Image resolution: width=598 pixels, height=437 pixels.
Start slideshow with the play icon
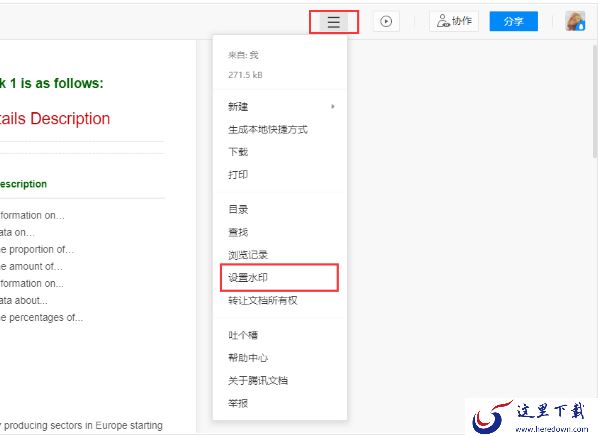[386, 21]
